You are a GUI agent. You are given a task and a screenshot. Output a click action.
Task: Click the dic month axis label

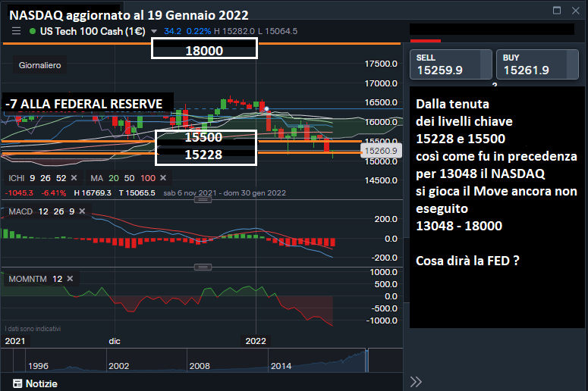(x=115, y=341)
